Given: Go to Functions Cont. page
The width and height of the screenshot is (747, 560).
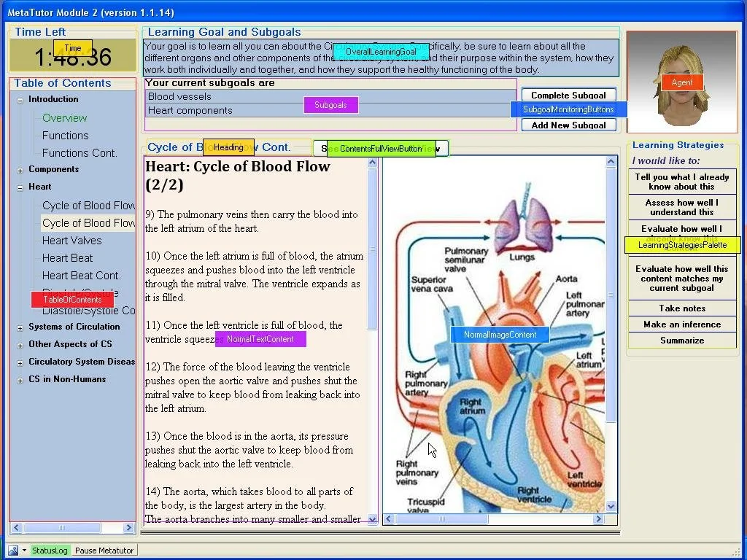Looking at the screenshot, I should tap(80, 153).
